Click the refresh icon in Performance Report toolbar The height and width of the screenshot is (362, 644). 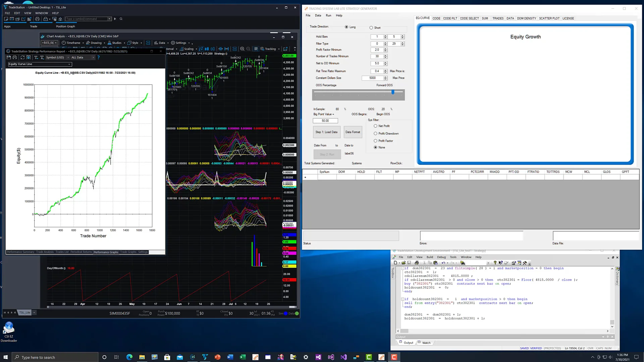[22, 58]
